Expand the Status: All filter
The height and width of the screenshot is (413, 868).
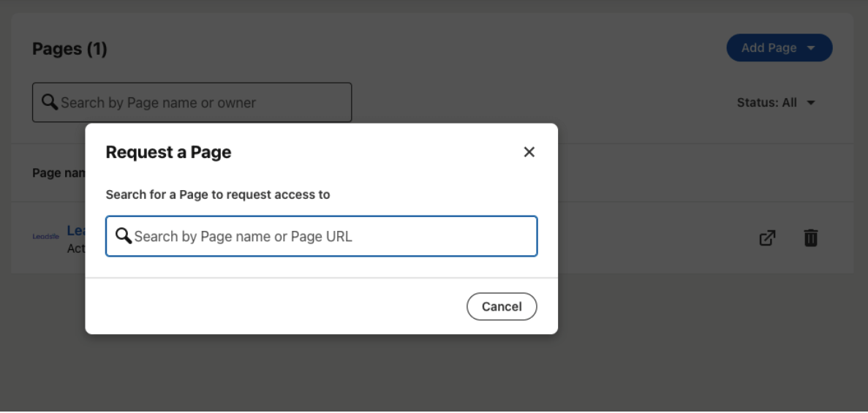tap(776, 102)
